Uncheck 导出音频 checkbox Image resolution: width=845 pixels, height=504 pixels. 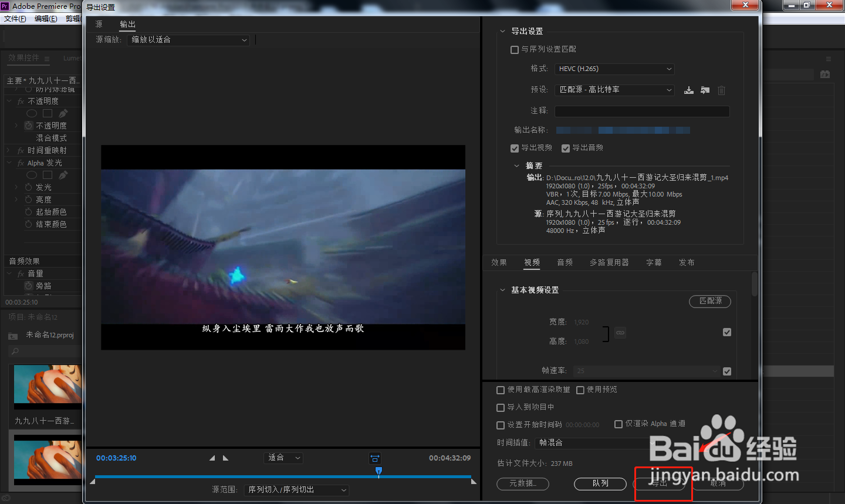566,148
